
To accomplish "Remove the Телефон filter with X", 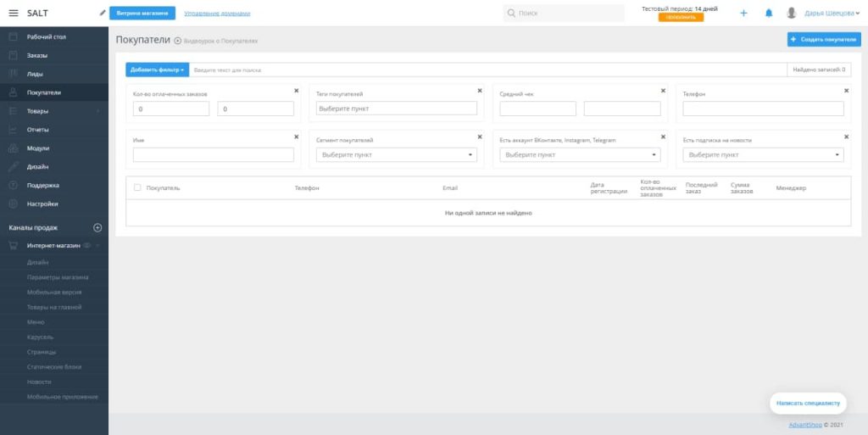I will 846,90.
